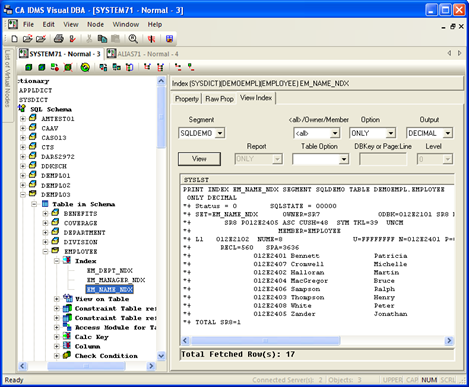Click the crossed-out green cube icon
The image size is (473, 391).
point(68,68)
